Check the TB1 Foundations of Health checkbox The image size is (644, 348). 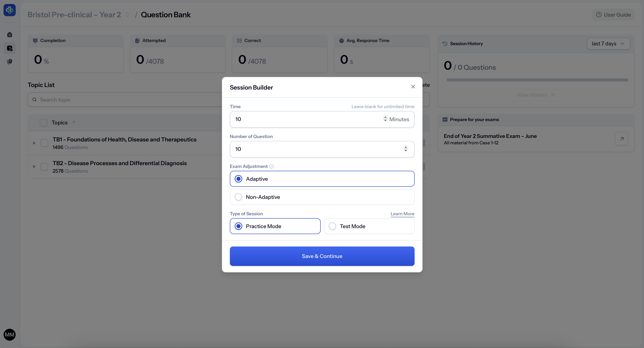44,143
